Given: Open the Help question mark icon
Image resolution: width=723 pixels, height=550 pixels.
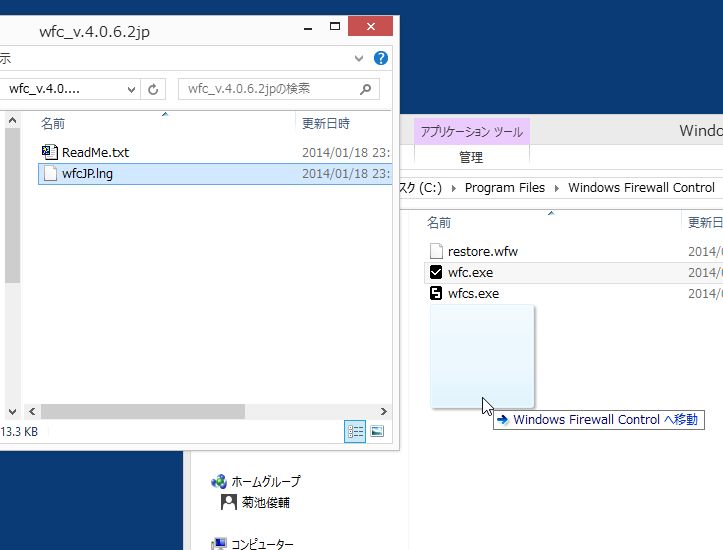Looking at the screenshot, I should click(x=380, y=58).
